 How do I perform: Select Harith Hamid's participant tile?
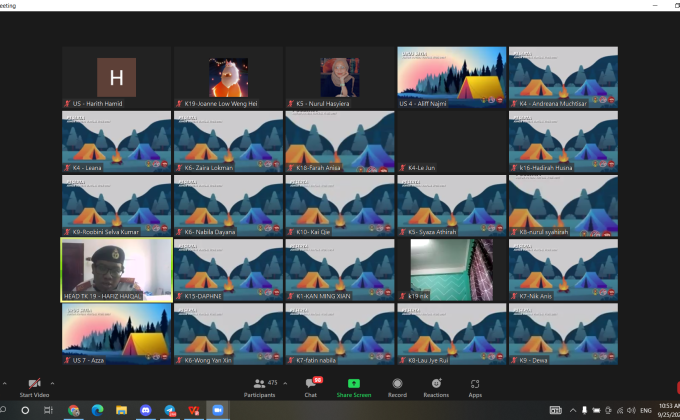click(115, 77)
